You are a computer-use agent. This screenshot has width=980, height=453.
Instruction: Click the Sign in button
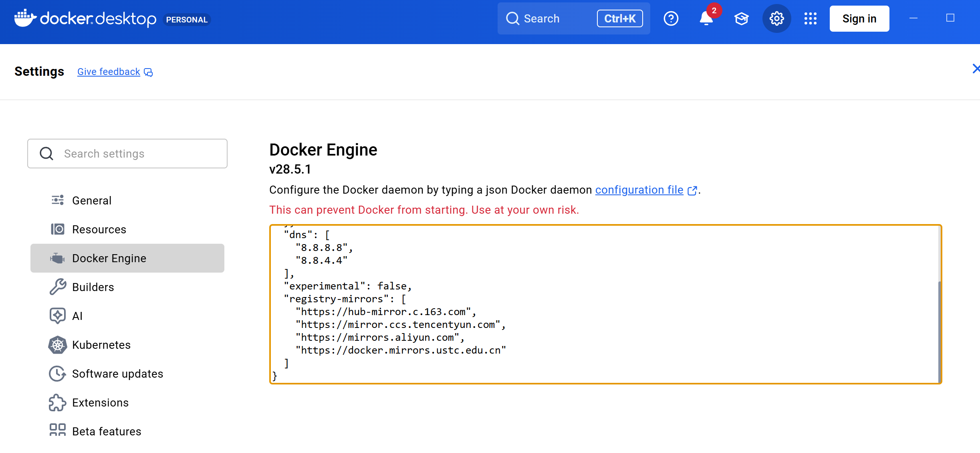[859, 18]
